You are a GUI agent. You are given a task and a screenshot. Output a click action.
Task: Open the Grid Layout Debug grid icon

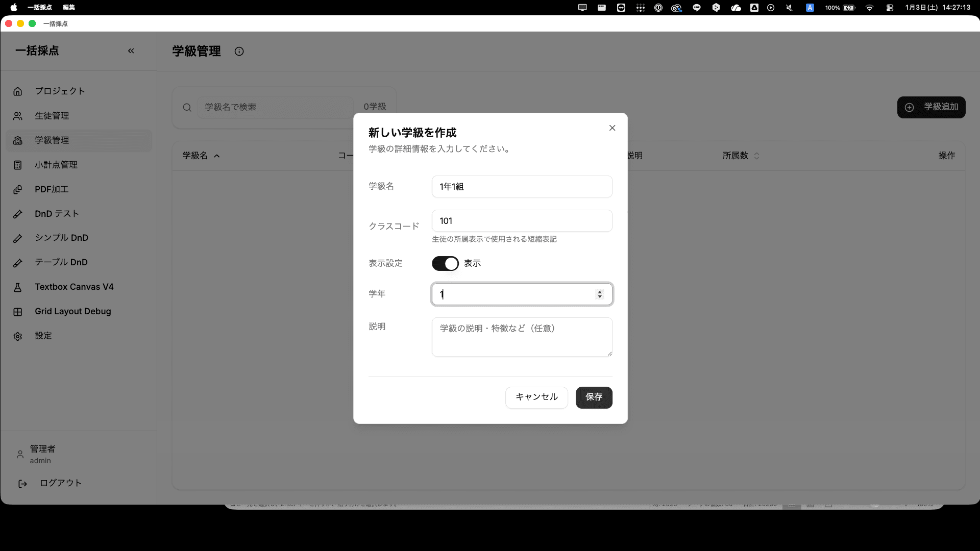click(x=17, y=311)
